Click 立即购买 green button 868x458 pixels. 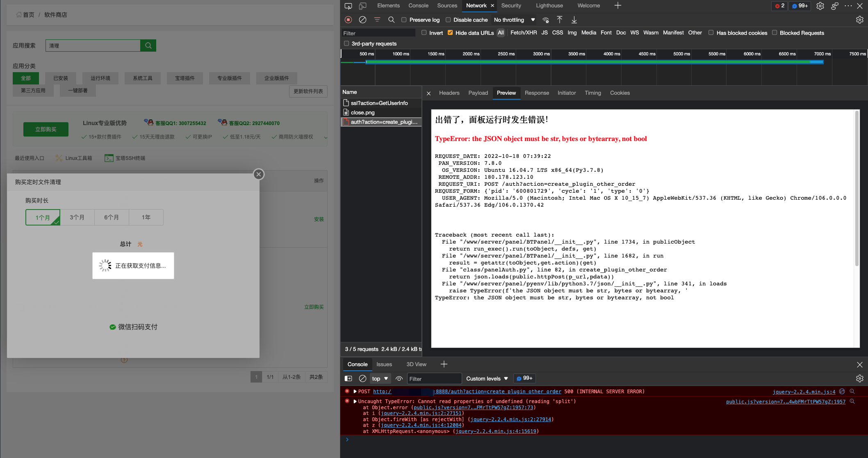(x=46, y=129)
